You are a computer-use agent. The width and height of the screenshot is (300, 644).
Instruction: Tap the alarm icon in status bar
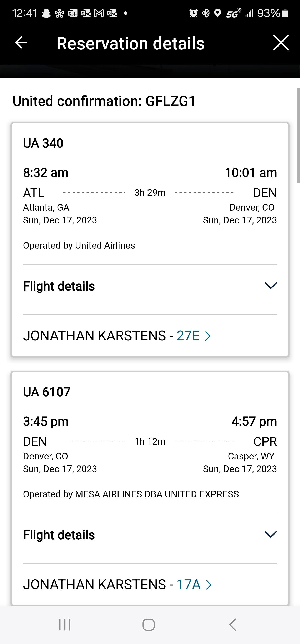pos(193,13)
